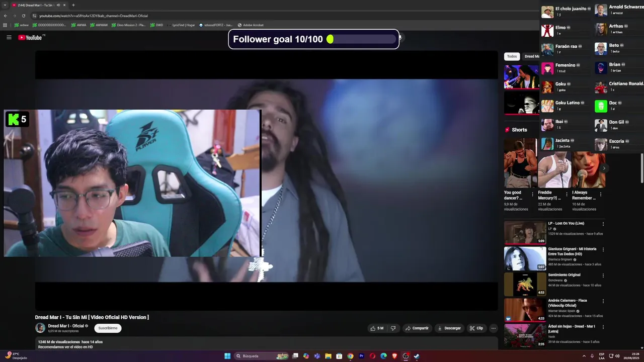The width and height of the screenshot is (644, 362).
Task: Show hidden system tray icons chevron
Action: click(x=584, y=356)
